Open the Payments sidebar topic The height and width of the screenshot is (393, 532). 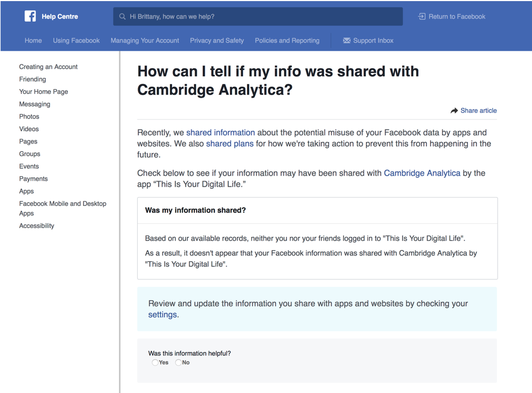tap(33, 178)
